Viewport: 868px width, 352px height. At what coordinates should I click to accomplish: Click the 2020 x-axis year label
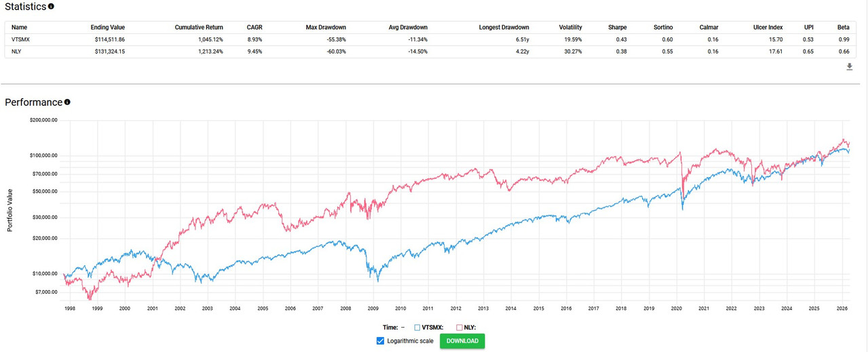(x=677, y=308)
